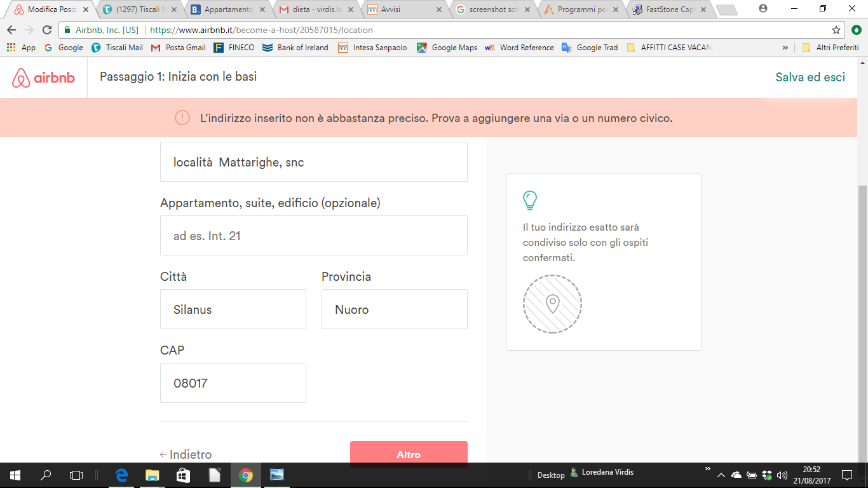The height and width of the screenshot is (488, 868).
Task: Switch to the FastStone Capture tab
Action: pos(668,10)
